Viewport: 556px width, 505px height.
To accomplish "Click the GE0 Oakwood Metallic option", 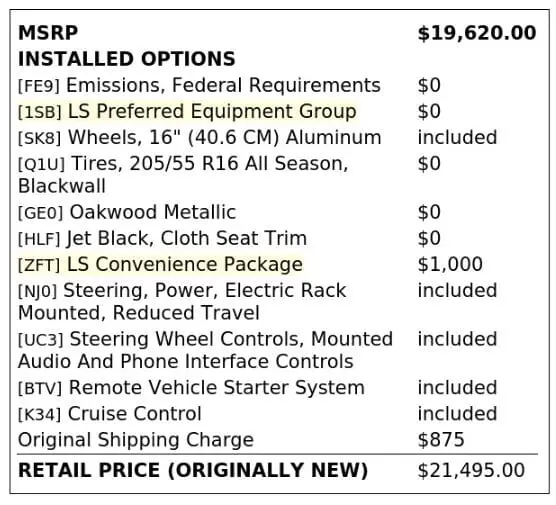I will [127, 212].
